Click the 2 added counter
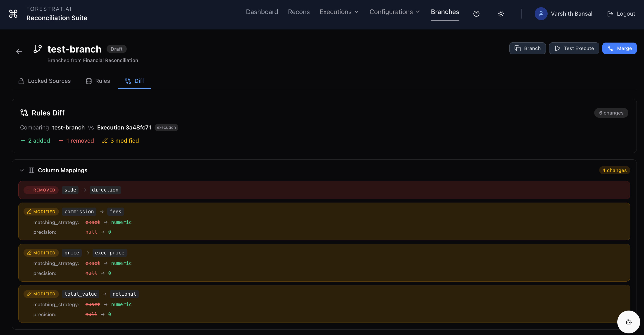The width and height of the screenshot is (644, 335). point(35,141)
